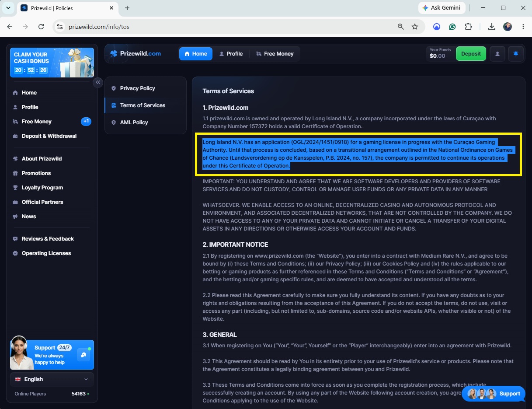Open a new tab with plus button
Image resolution: width=532 pixels, height=409 pixels.
127,8
